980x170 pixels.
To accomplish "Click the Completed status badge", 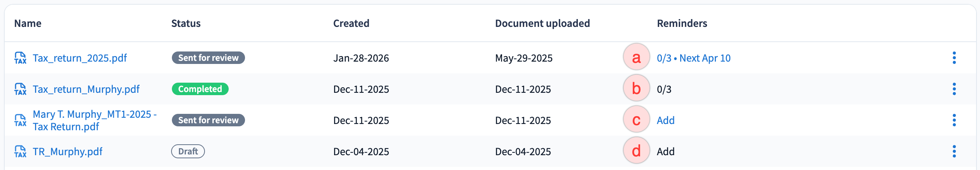I will [x=200, y=89].
